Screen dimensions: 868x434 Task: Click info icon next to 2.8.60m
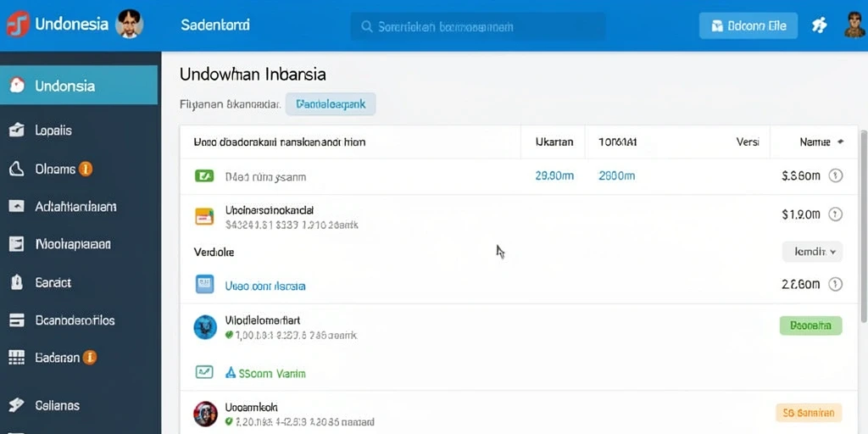pyautogui.click(x=835, y=285)
